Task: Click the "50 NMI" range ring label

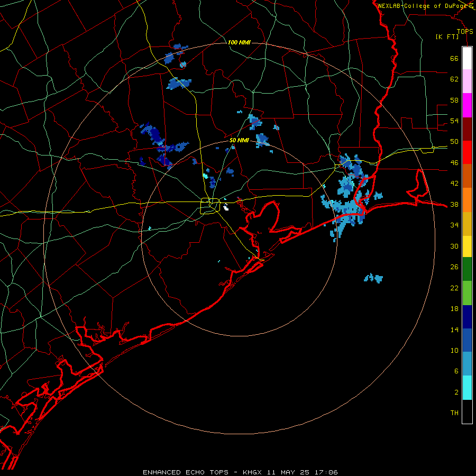Action: [x=239, y=140]
